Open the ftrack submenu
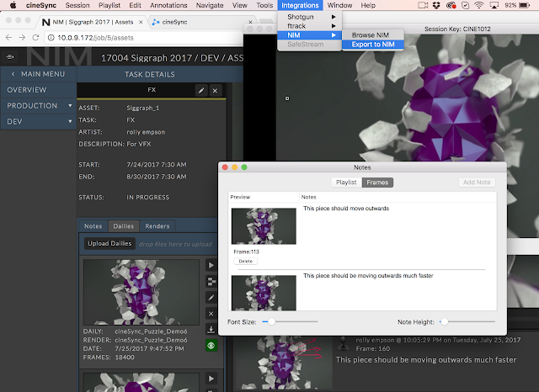The height and width of the screenshot is (392, 539). [309, 26]
